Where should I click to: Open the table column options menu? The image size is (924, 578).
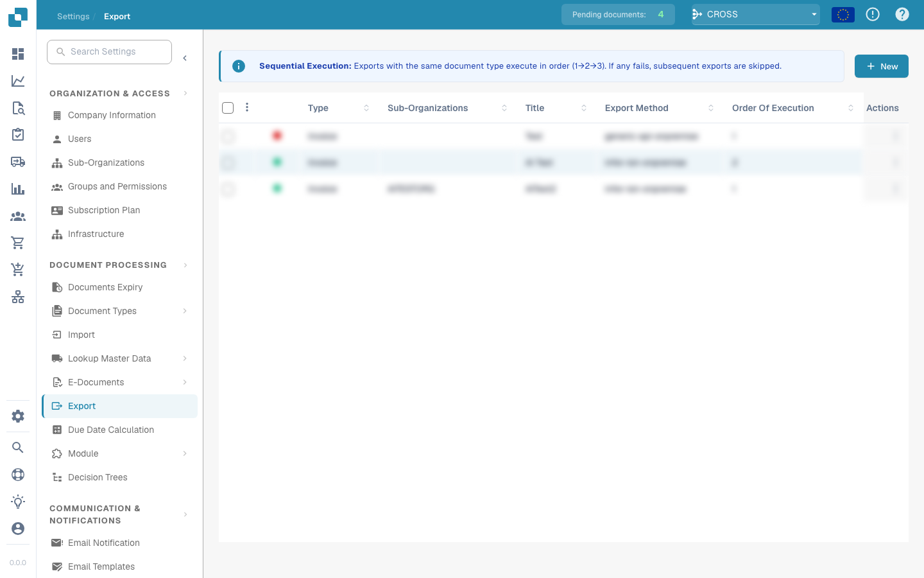[x=247, y=107]
